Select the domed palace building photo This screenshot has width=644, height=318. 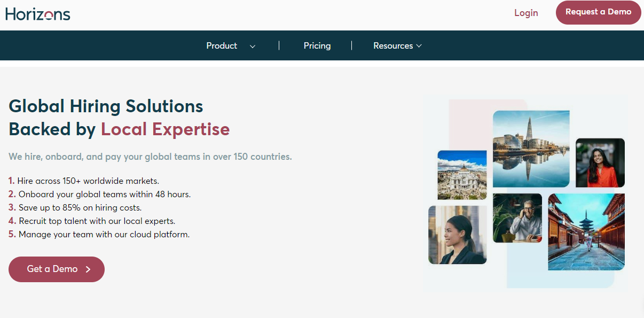(x=462, y=175)
